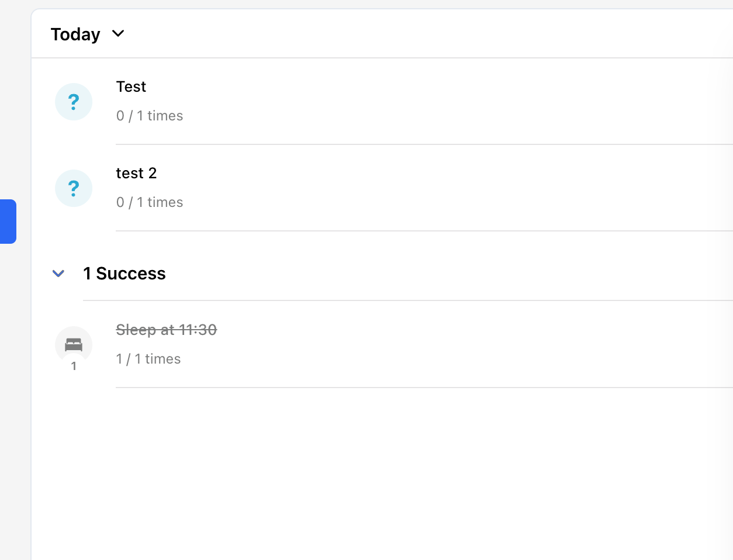Select the Sleep at 11:30 row area
This screenshot has width=733, height=560.
(382, 344)
